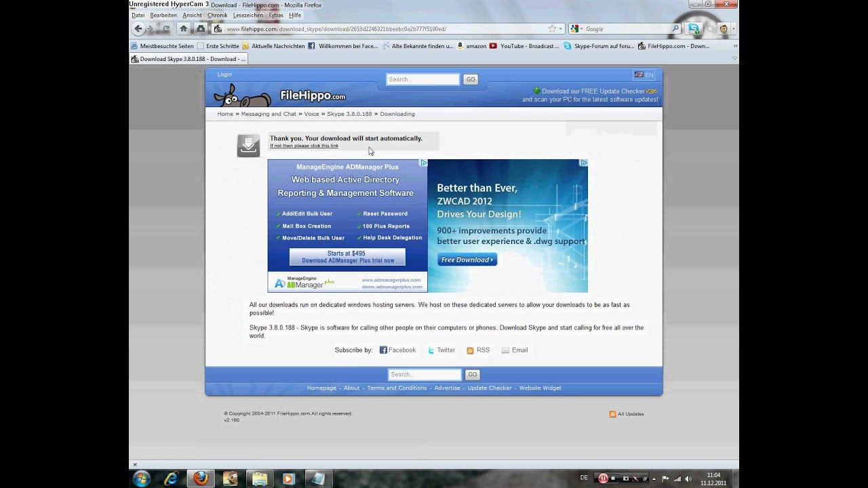The image size is (868, 488).
Task: Open the Willkommen bei Facebook bookmark
Action: point(342,46)
